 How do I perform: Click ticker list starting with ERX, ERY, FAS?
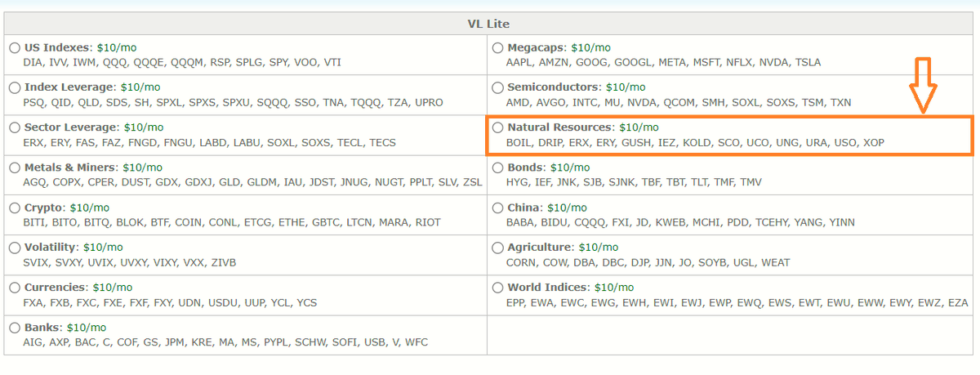(x=210, y=142)
